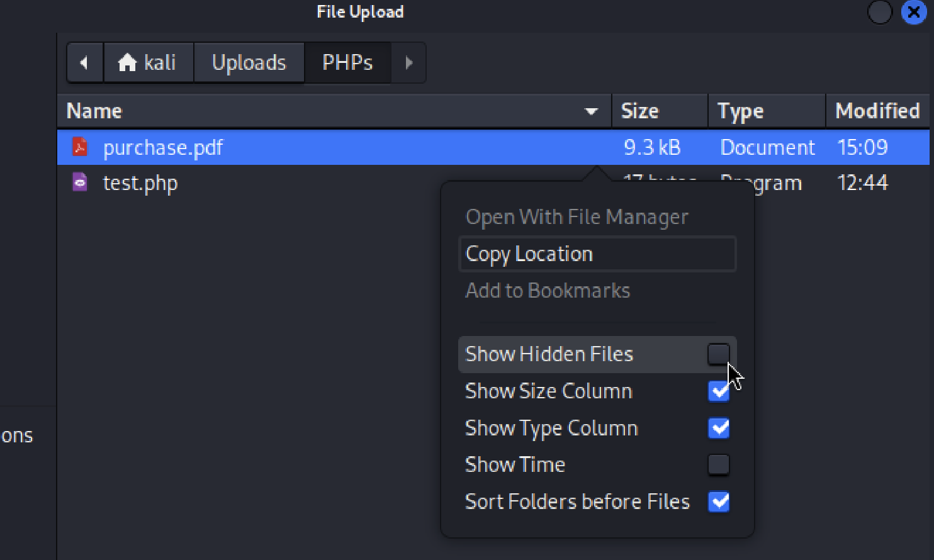Click the home icon in the kali breadcrumb

(127, 63)
